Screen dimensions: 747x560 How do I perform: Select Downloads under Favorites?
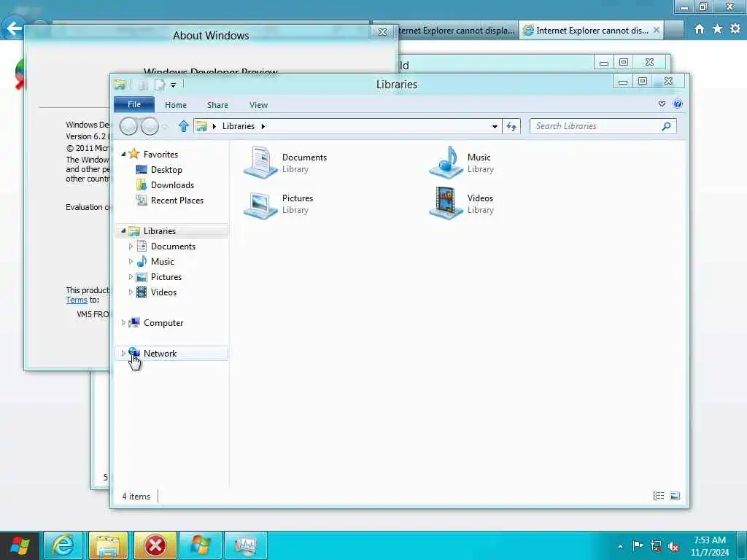(x=172, y=184)
